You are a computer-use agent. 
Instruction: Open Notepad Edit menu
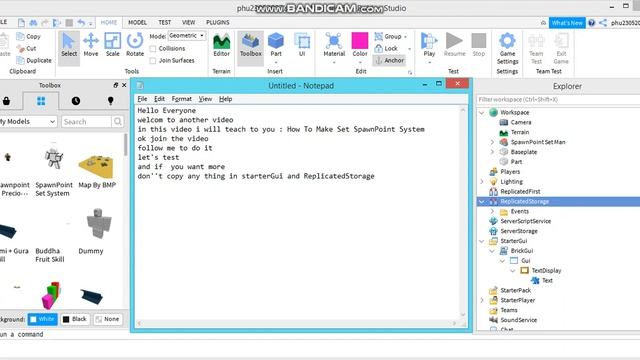pyautogui.click(x=159, y=99)
